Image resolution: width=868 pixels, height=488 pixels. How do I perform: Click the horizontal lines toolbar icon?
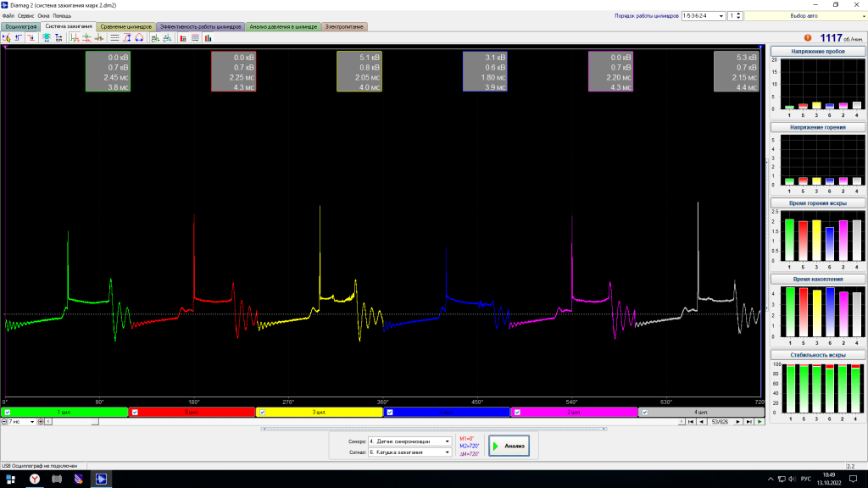114,37
